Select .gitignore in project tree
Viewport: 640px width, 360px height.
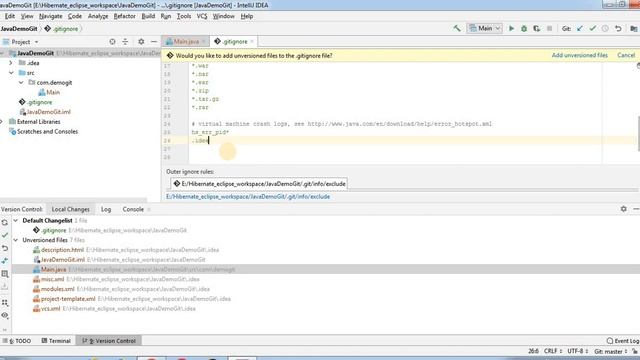[x=36, y=102]
